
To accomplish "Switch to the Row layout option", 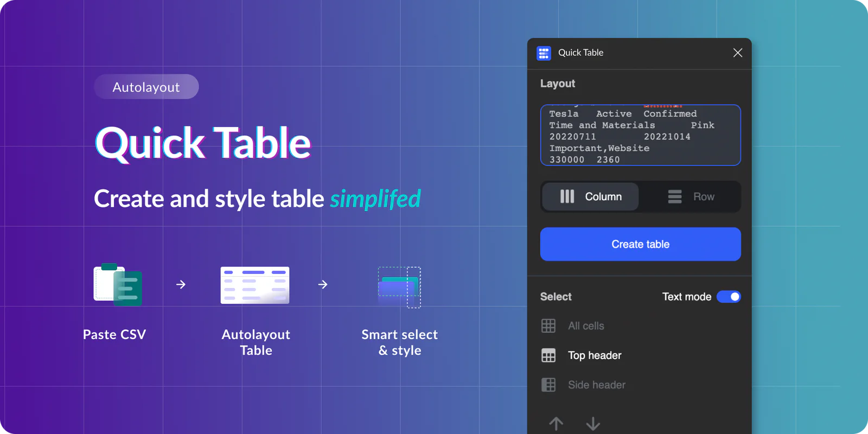I will coord(691,196).
